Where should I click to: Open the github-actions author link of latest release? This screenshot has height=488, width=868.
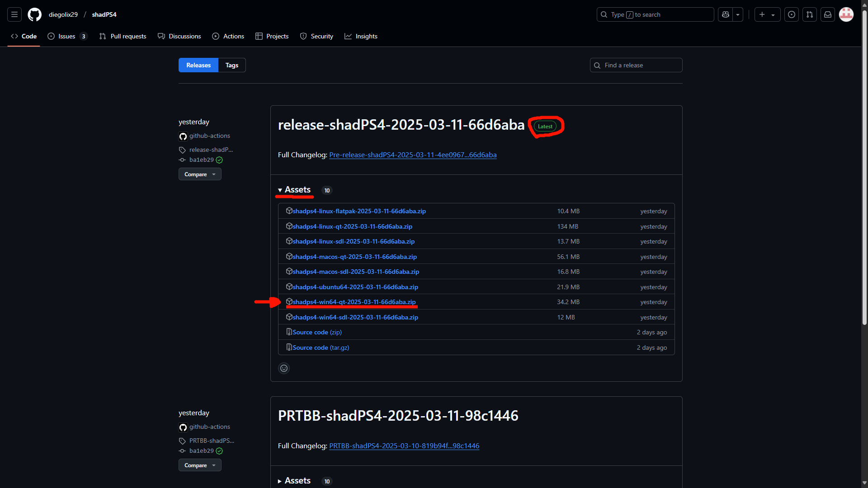click(x=210, y=136)
